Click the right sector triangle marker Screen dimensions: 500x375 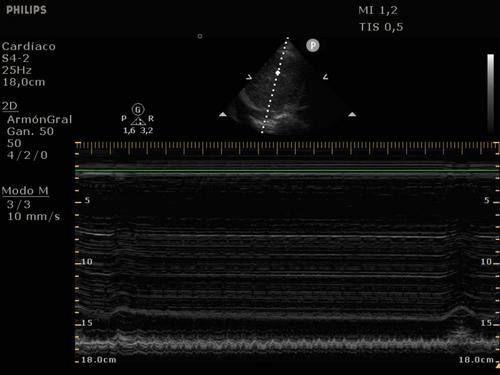tap(352, 115)
